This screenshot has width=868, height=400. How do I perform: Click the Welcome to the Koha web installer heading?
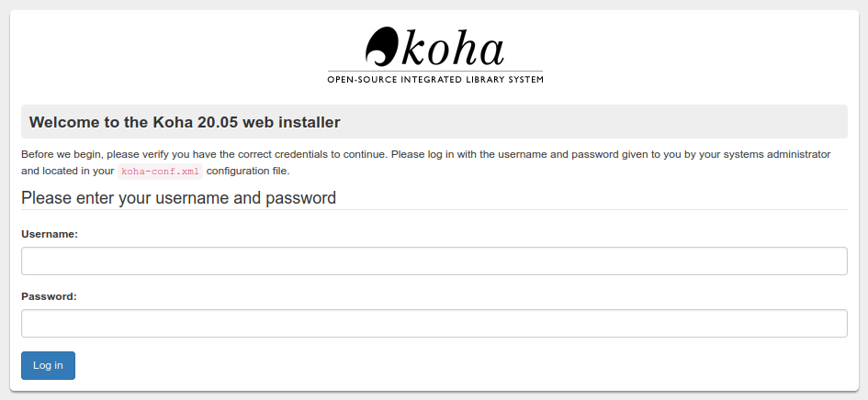click(185, 122)
